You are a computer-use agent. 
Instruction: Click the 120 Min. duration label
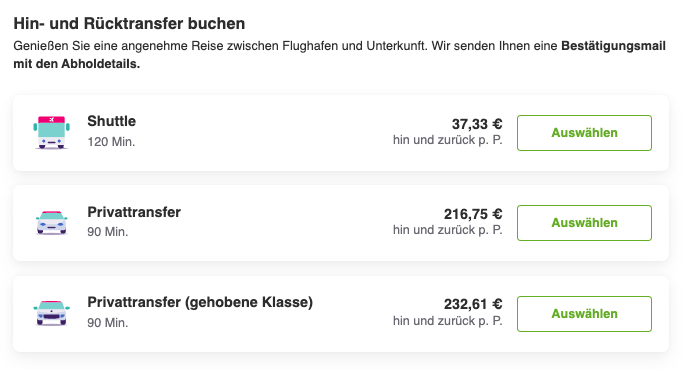(x=111, y=142)
